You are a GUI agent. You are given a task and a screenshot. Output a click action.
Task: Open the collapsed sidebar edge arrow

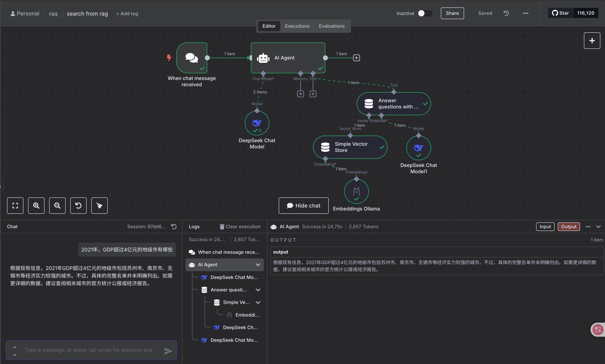tap(1, 187)
